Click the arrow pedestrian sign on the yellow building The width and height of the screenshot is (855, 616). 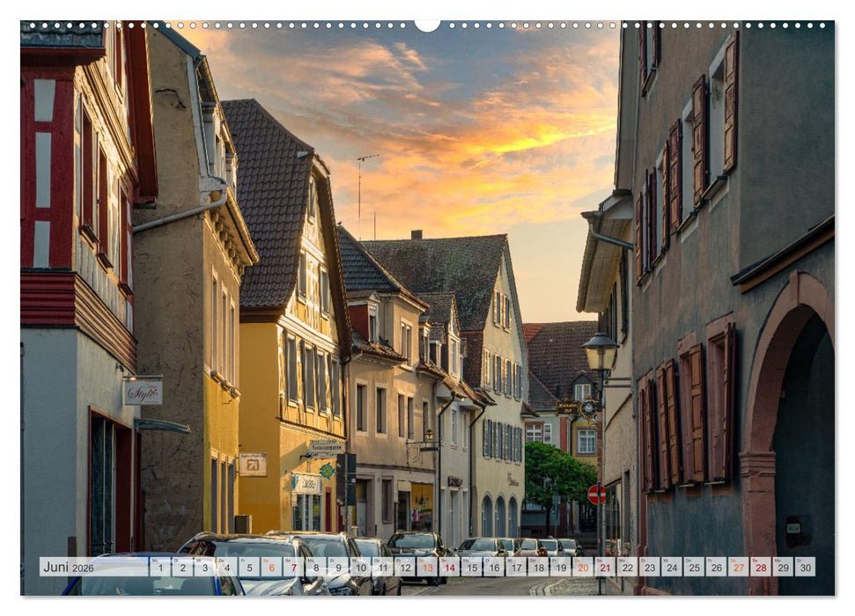253,465
